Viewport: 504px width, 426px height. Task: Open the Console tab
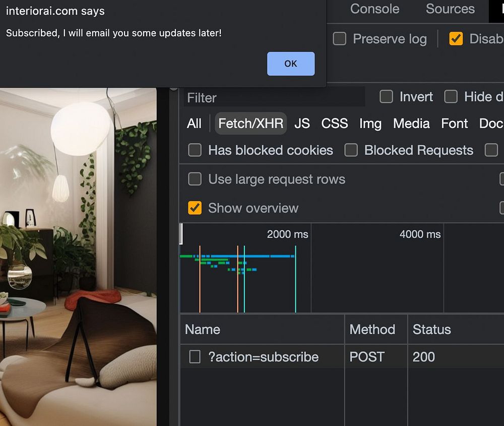tap(374, 9)
